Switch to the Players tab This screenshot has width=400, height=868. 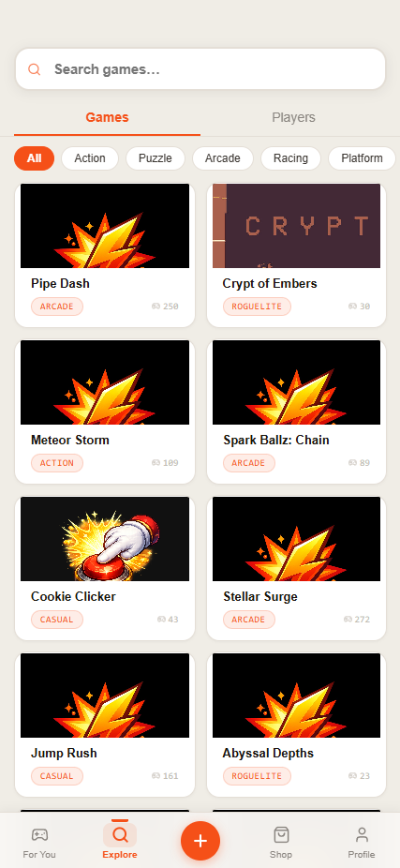point(293,117)
